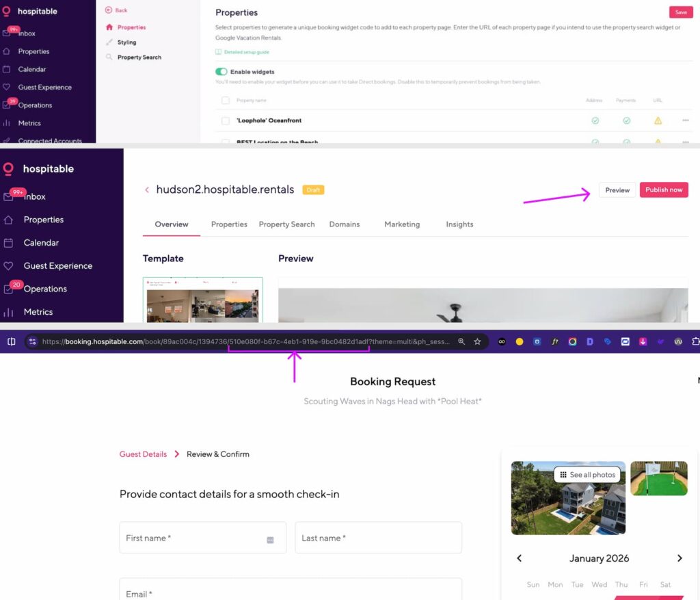Screen dimensions: 700x600
Task: Go to previous month before January 2026
Action: pyautogui.click(x=519, y=558)
